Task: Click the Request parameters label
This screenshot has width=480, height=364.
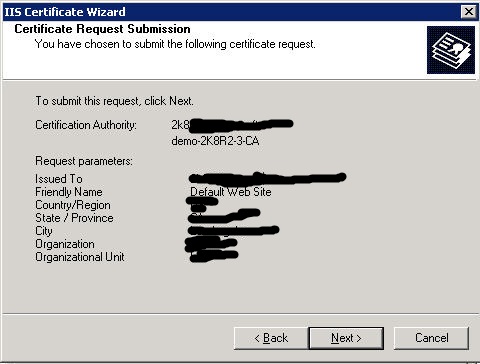Action: tap(84, 161)
